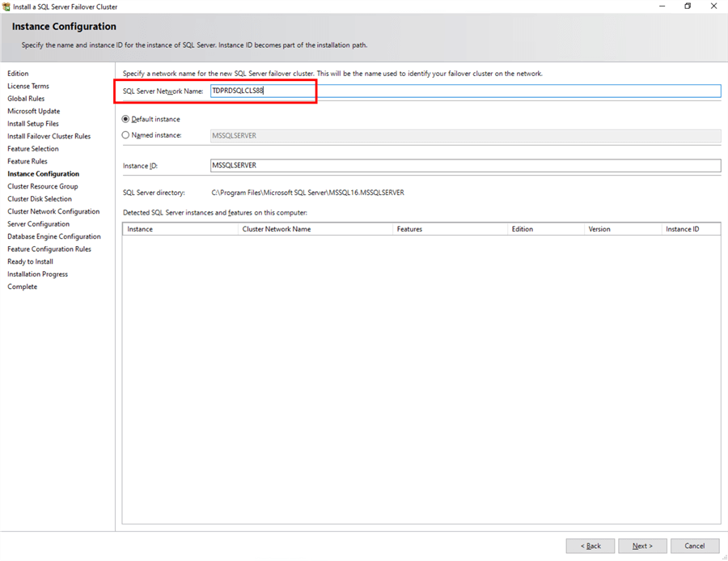Select Server Configuration step

click(x=39, y=224)
